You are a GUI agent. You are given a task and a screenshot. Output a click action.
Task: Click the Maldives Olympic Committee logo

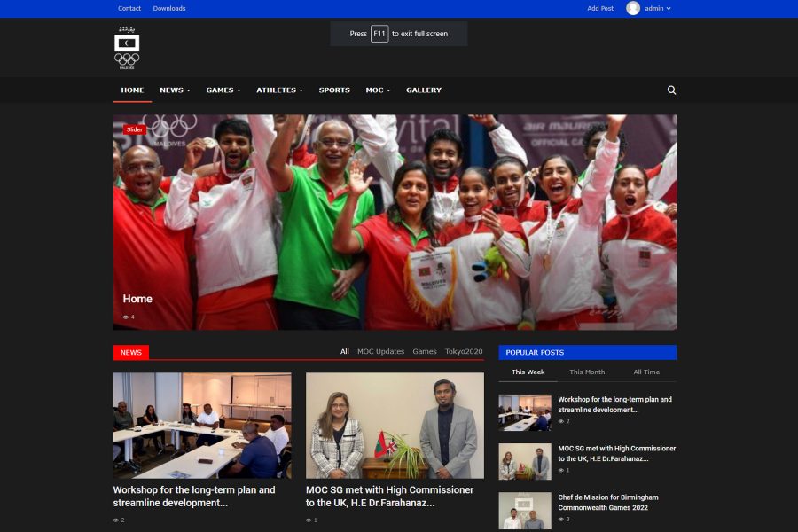127,48
